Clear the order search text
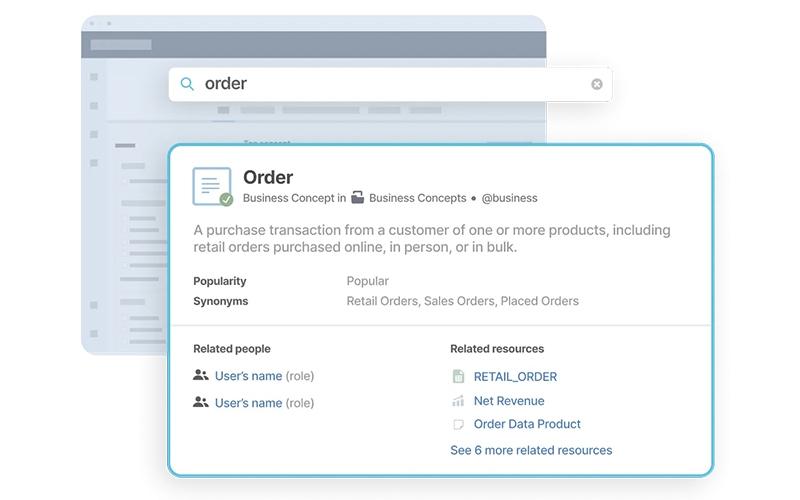 (x=596, y=84)
